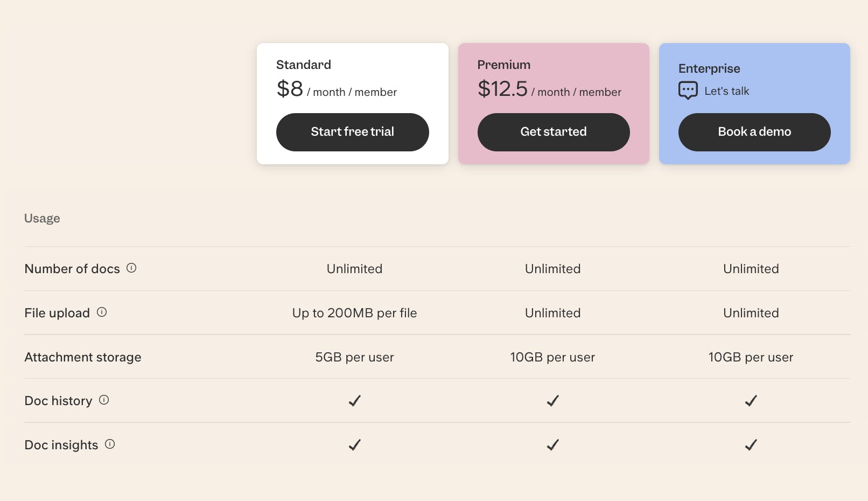Select the Enterprise plan heading
This screenshot has height=501, width=868.
point(709,68)
